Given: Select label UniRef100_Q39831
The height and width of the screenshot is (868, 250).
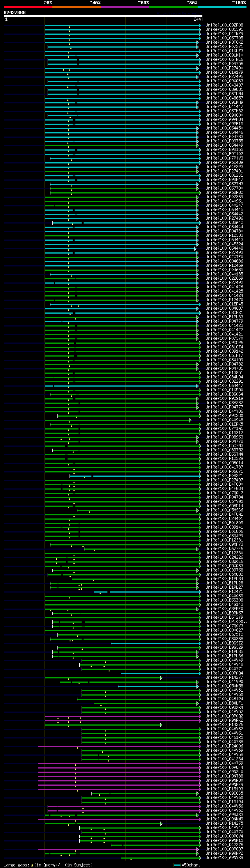Looking at the screenshot, I should 224,90.
